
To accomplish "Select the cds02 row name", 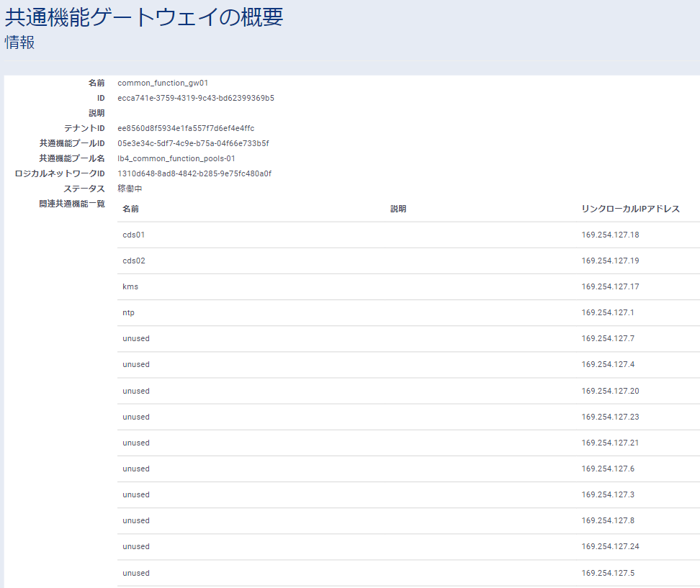I will (134, 261).
